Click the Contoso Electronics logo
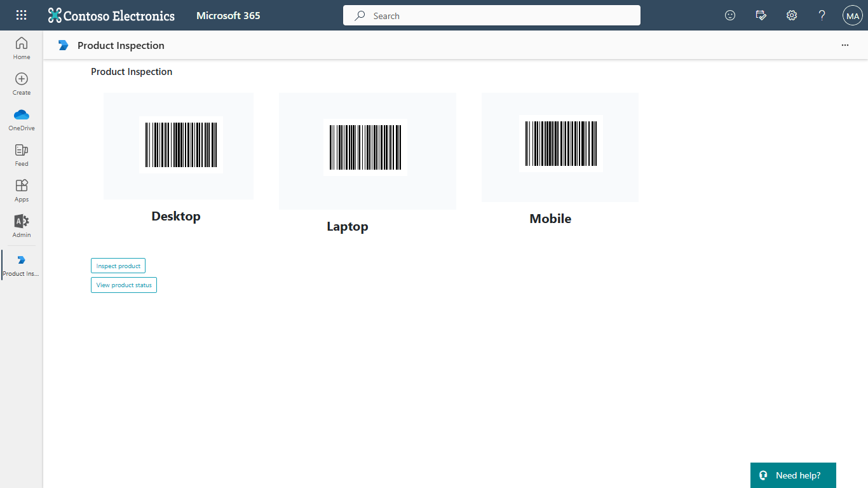 pos(111,15)
